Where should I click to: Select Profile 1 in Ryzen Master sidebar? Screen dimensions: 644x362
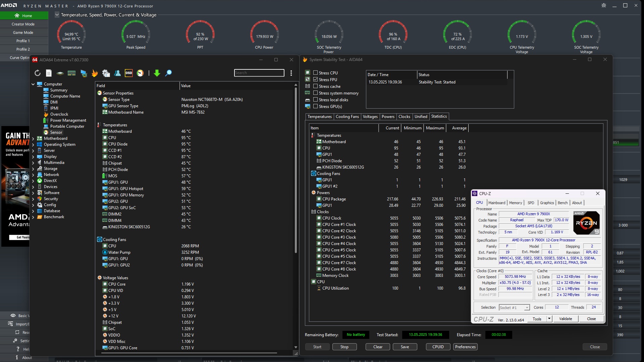[23, 41]
